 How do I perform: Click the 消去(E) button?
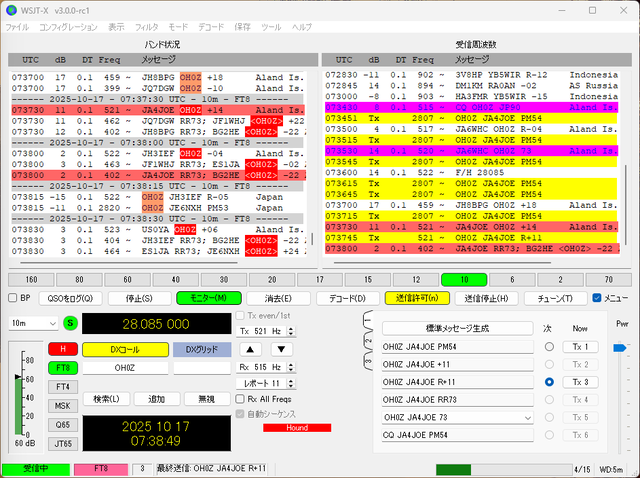278,298
